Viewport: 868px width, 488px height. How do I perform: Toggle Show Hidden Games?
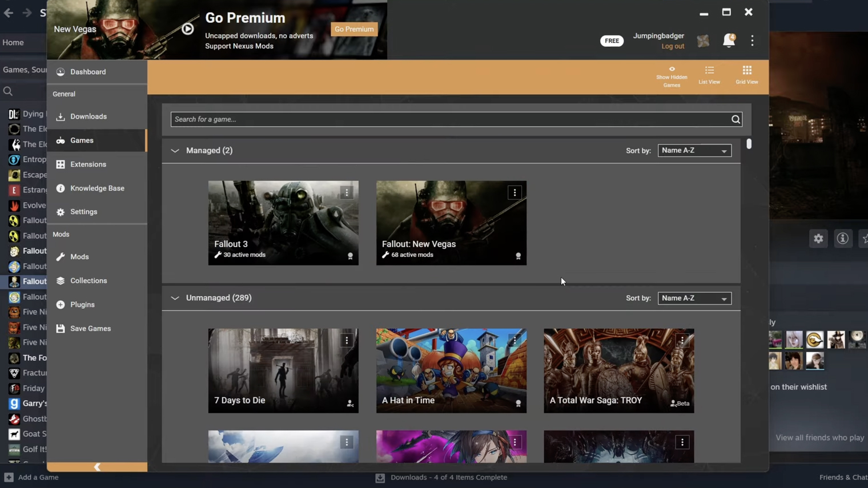click(x=672, y=76)
